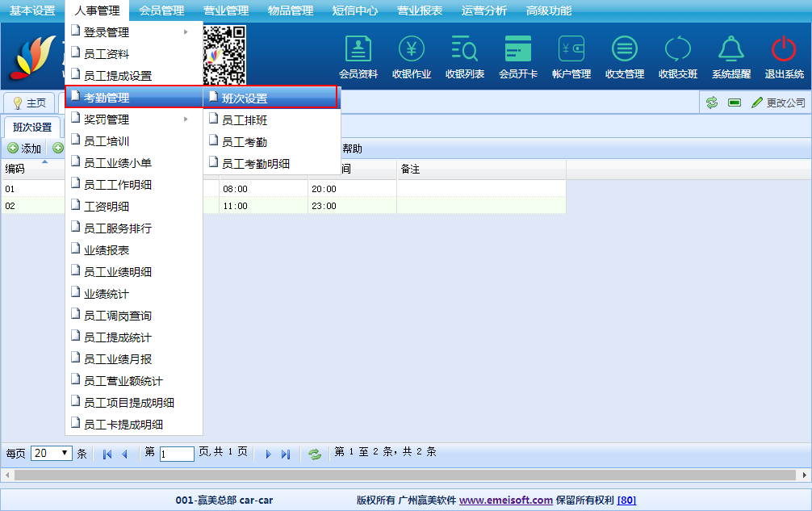This screenshot has width=812, height=511.
Task: Click the 收支管理 income-expense icon
Action: pyautogui.click(x=625, y=50)
